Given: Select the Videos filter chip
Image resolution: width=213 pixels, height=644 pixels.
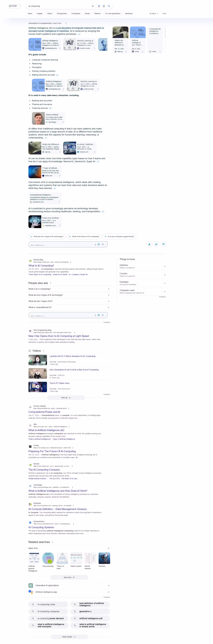Looking at the screenshot, I should coord(50,14).
